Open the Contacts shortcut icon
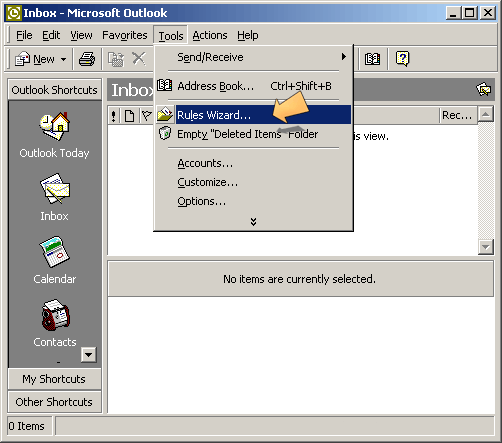The height and width of the screenshot is (443, 502). point(55,315)
